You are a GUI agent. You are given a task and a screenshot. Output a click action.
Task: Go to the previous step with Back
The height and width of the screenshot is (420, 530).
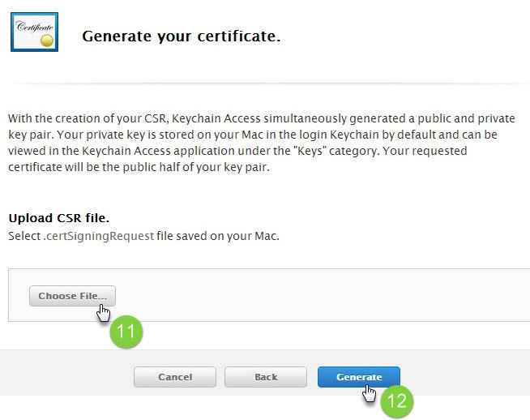[266, 377]
